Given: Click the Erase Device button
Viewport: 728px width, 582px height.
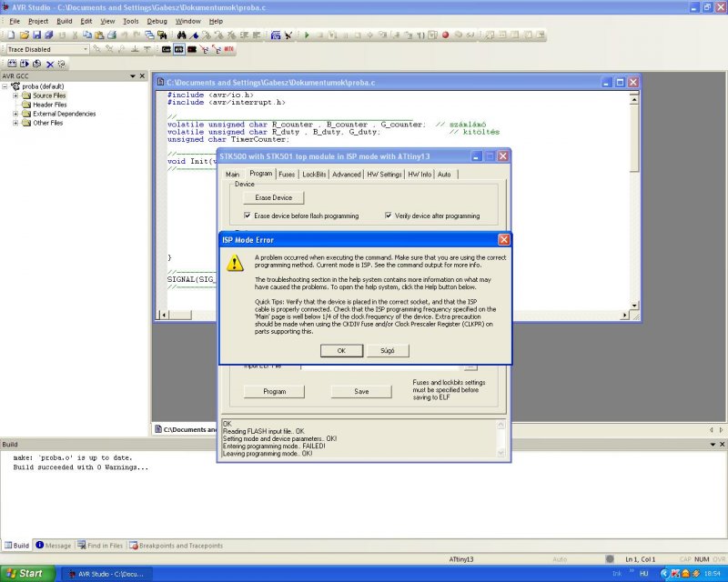Looking at the screenshot, I should [x=274, y=197].
